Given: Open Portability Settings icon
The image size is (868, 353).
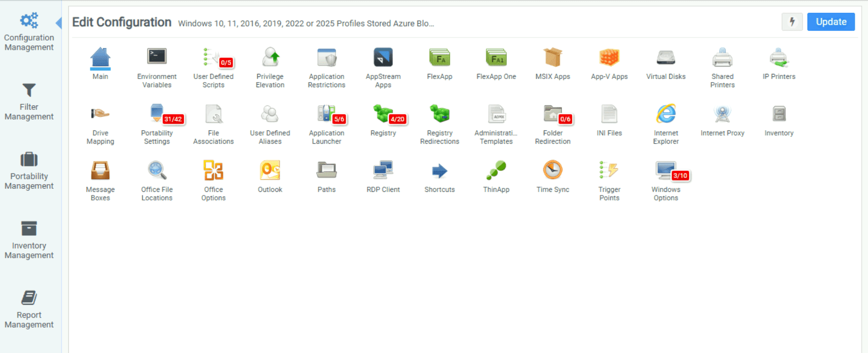Looking at the screenshot, I should pyautogui.click(x=157, y=114).
